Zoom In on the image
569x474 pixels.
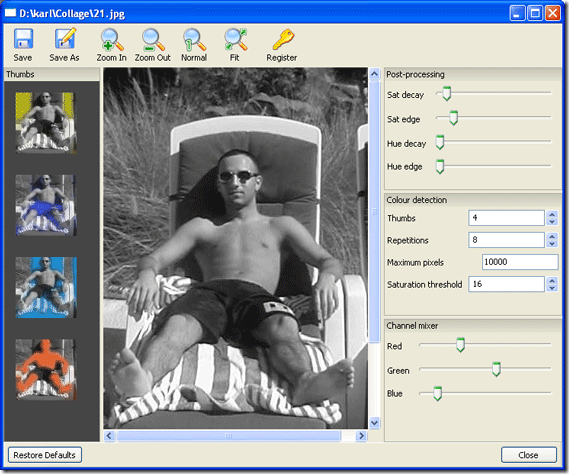pyautogui.click(x=112, y=39)
